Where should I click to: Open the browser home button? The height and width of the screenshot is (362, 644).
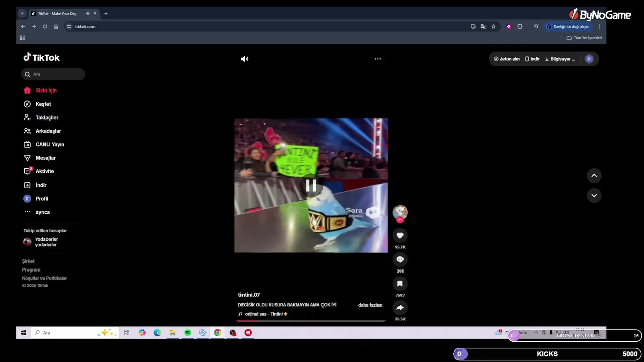tap(56, 27)
